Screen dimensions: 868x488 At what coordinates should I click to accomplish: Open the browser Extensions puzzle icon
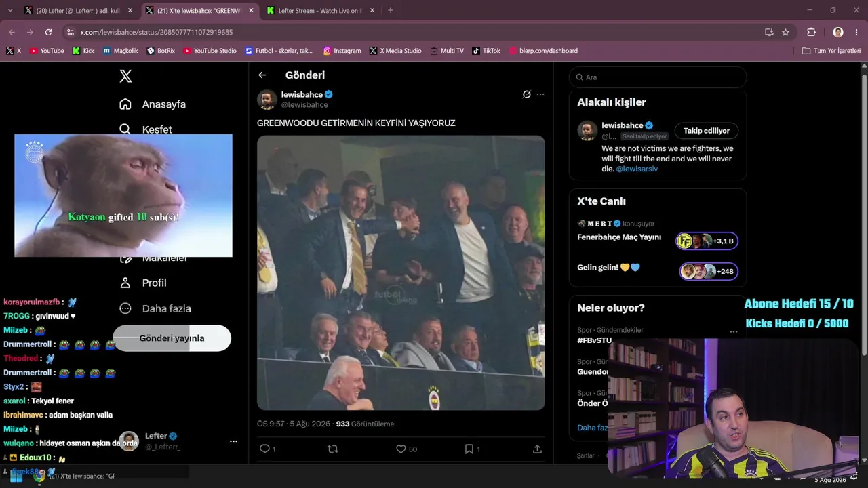click(811, 32)
